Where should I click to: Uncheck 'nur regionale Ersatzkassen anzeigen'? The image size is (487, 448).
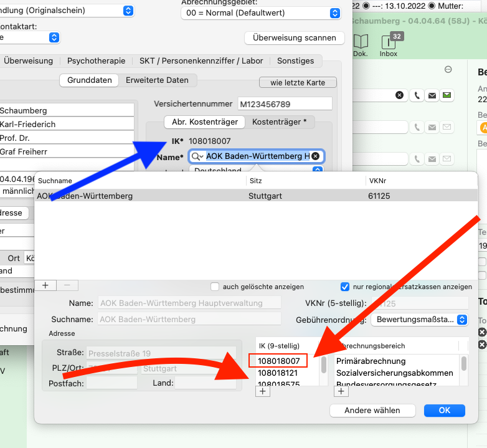click(345, 287)
